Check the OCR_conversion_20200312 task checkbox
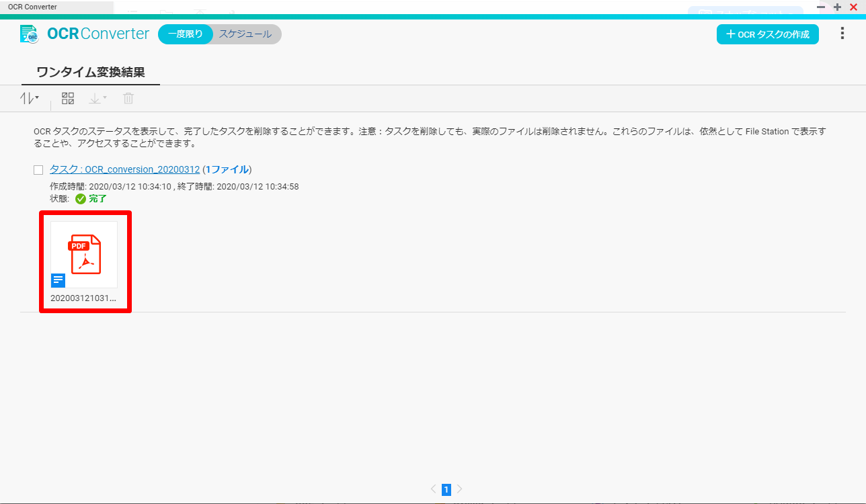 [x=38, y=170]
